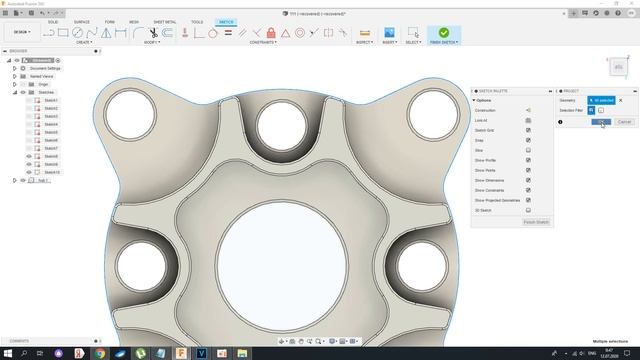640x360 pixels.
Task: Click the Select tool icon
Action: 413,33
